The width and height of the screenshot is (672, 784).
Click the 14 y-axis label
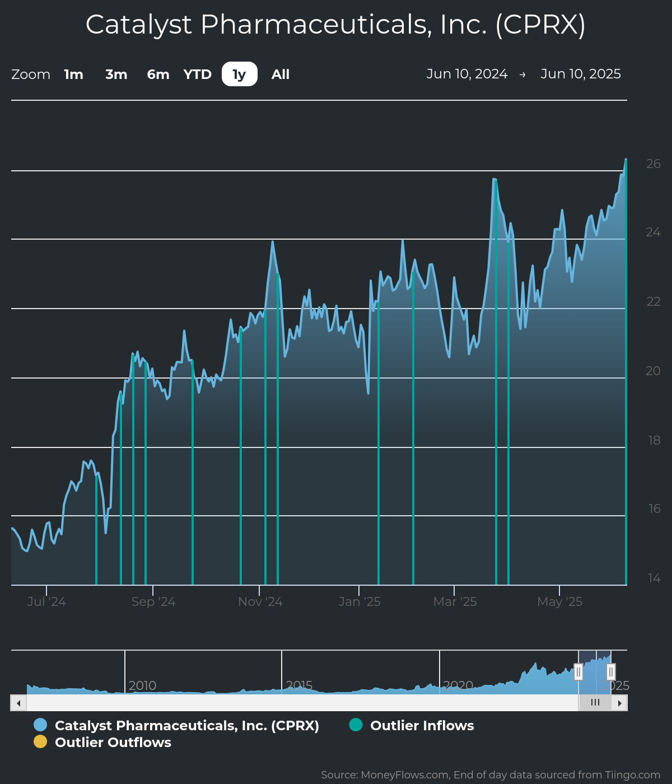(x=654, y=578)
